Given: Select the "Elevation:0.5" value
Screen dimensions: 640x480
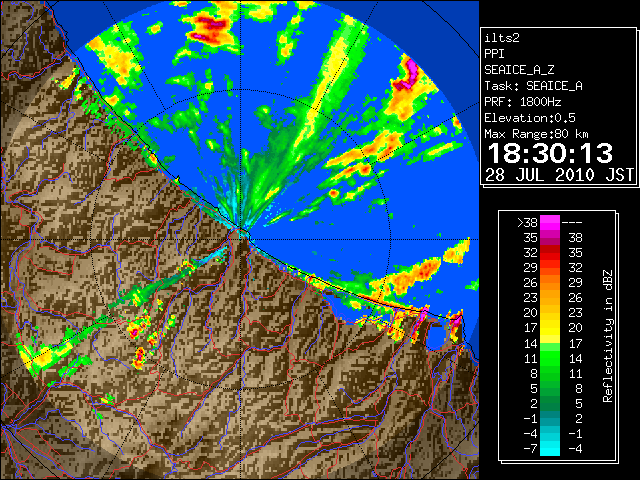Looking at the screenshot, I should point(530,118).
